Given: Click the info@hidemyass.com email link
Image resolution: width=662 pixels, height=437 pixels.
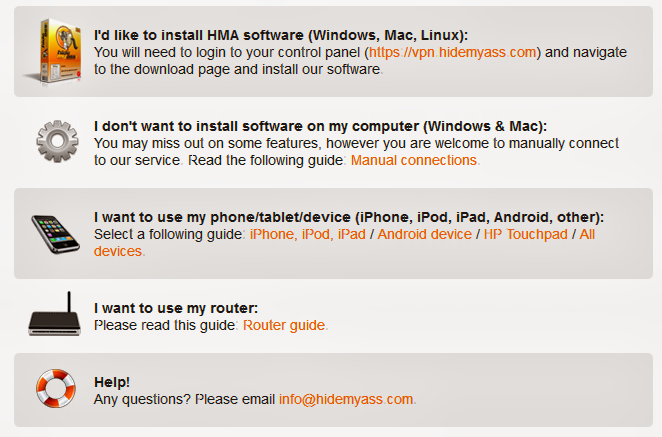Looking at the screenshot, I should point(346,399).
